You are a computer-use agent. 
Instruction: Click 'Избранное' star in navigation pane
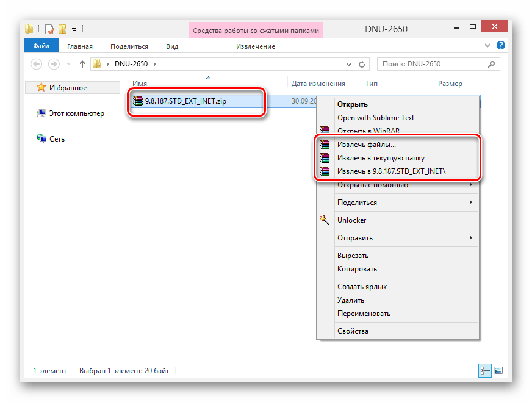click(x=41, y=88)
